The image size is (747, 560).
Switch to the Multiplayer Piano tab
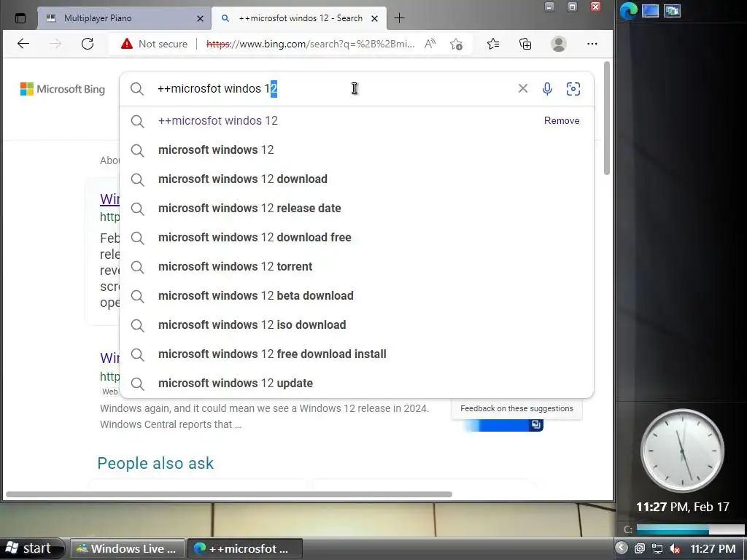[x=124, y=18]
